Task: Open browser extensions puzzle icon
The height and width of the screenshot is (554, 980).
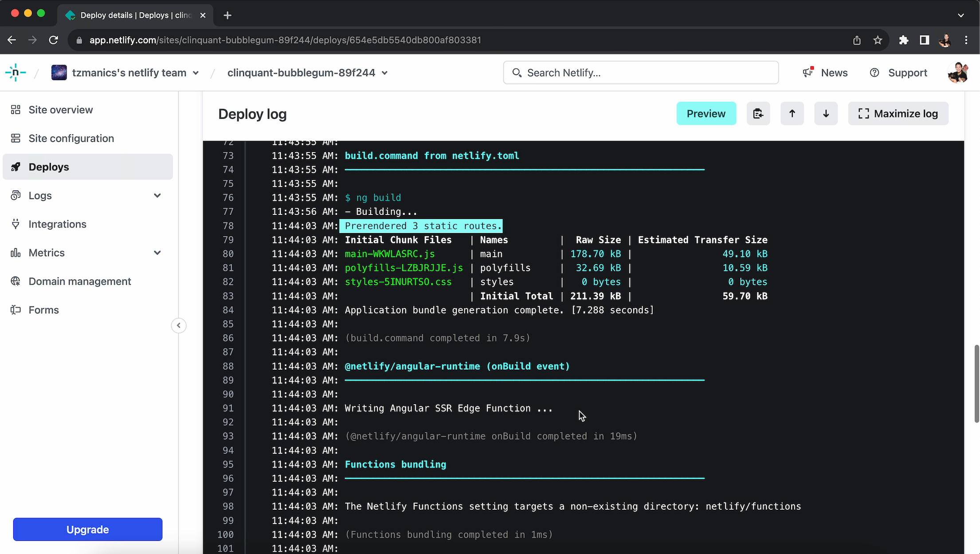Action: click(x=903, y=40)
